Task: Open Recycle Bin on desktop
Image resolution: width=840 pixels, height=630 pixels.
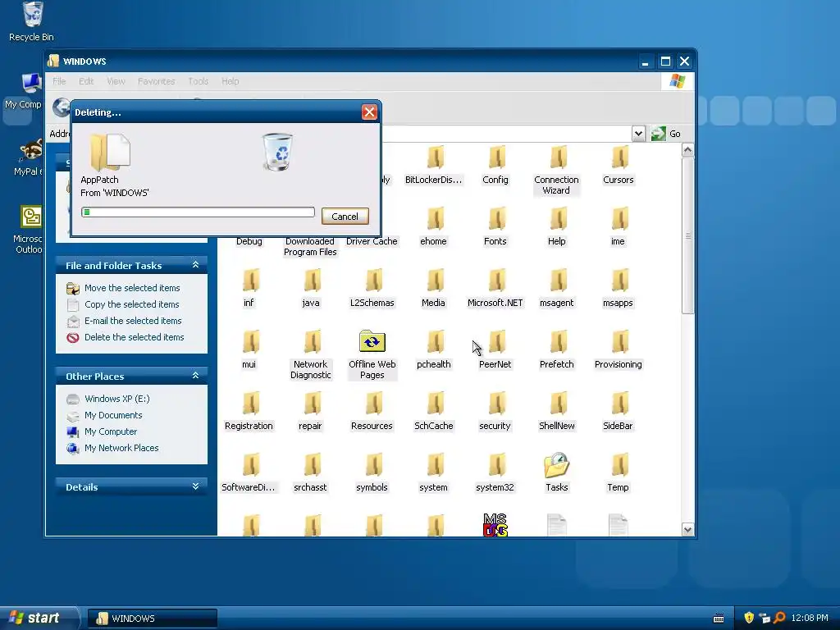Action: tap(32, 21)
